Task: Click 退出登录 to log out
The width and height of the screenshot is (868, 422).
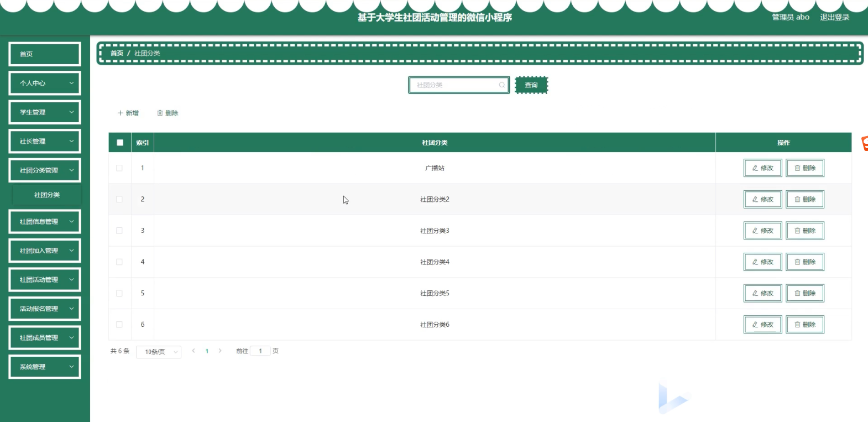Action: (834, 17)
